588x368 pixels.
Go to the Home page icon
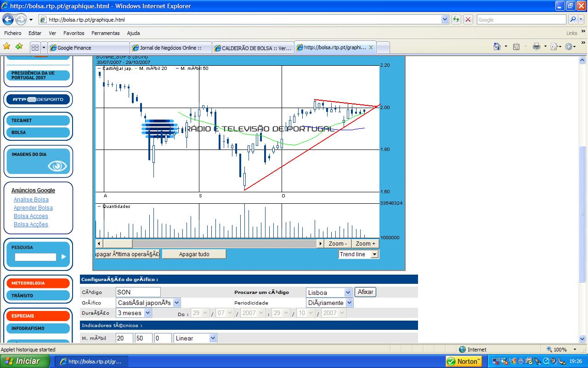point(497,46)
